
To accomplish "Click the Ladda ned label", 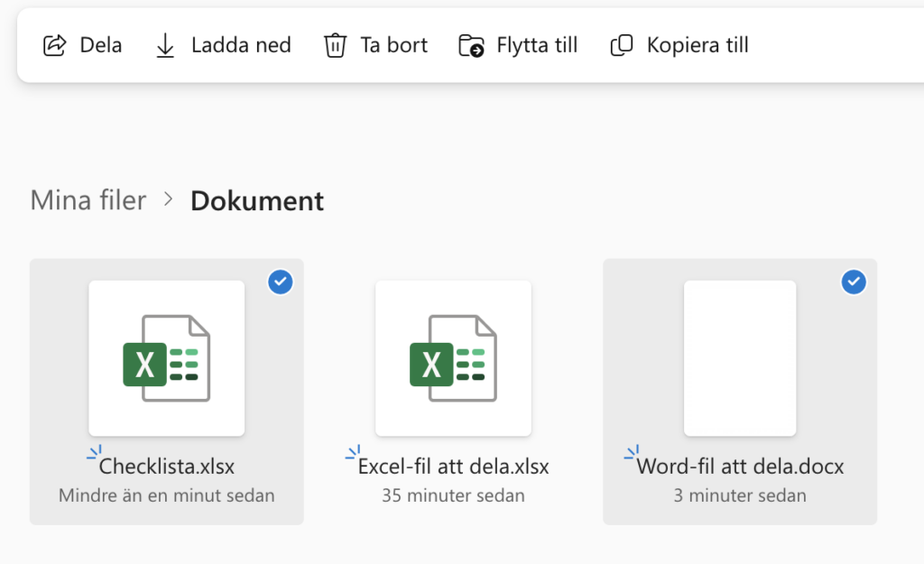I will pyautogui.click(x=241, y=45).
